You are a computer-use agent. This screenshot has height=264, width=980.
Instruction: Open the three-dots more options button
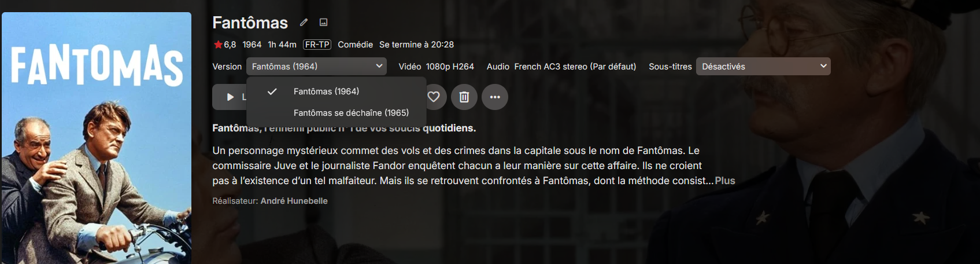495,97
